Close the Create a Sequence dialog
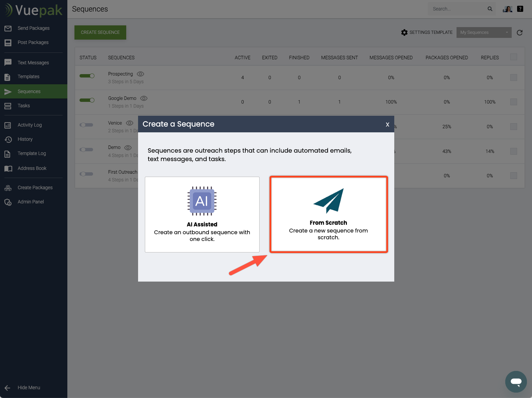Viewport: 532px width, 398px height. [387, 125]
